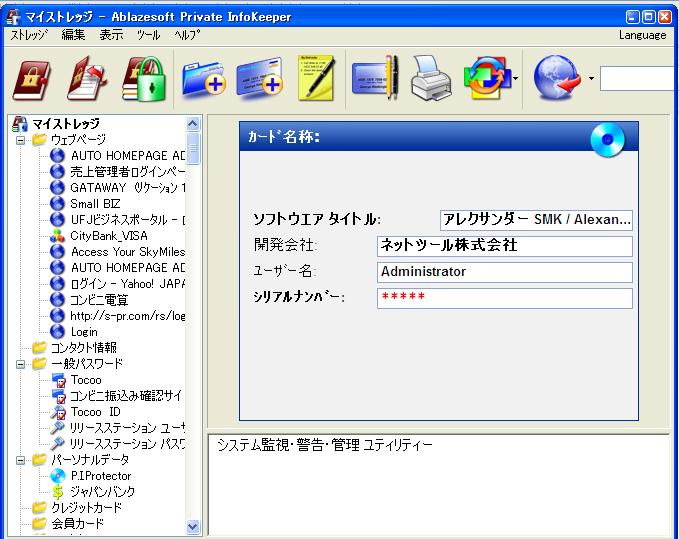Collapse the ウェブページ folder
This screenshot has height=539, width=679.
(x=21, y=140)
